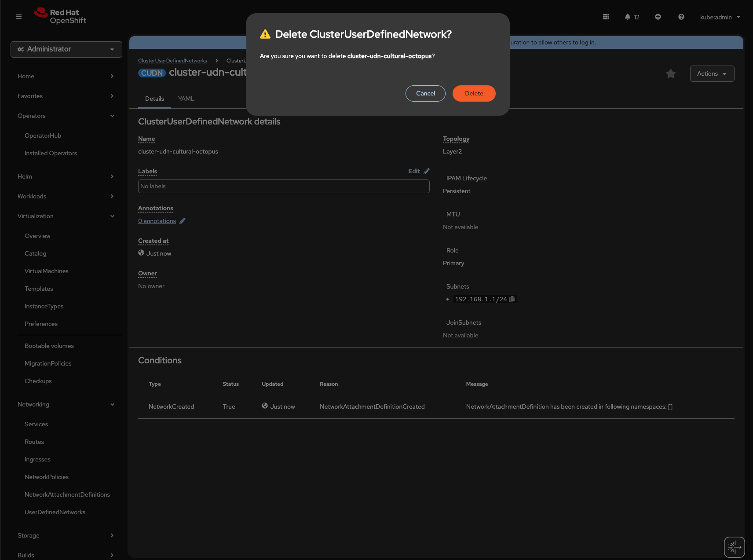Click the Layer2 topology value
This screenshot has width=753, height=560.
coord(452,151)
